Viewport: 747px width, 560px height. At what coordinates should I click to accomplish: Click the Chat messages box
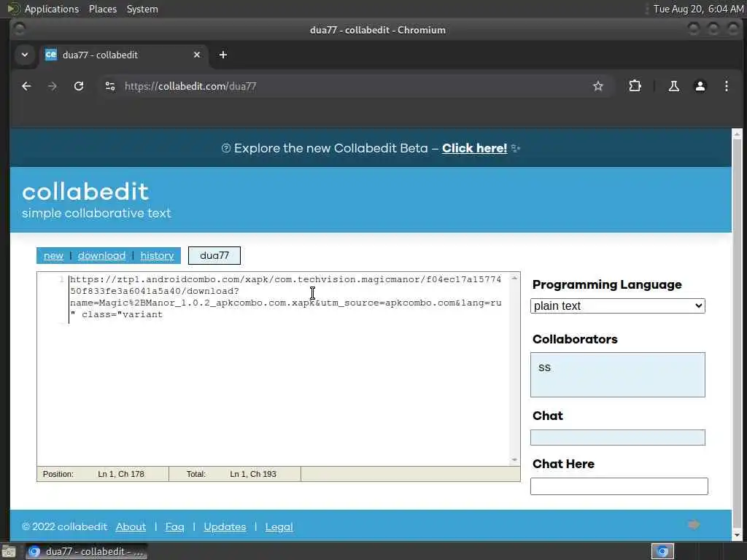[x=617, y=437]
